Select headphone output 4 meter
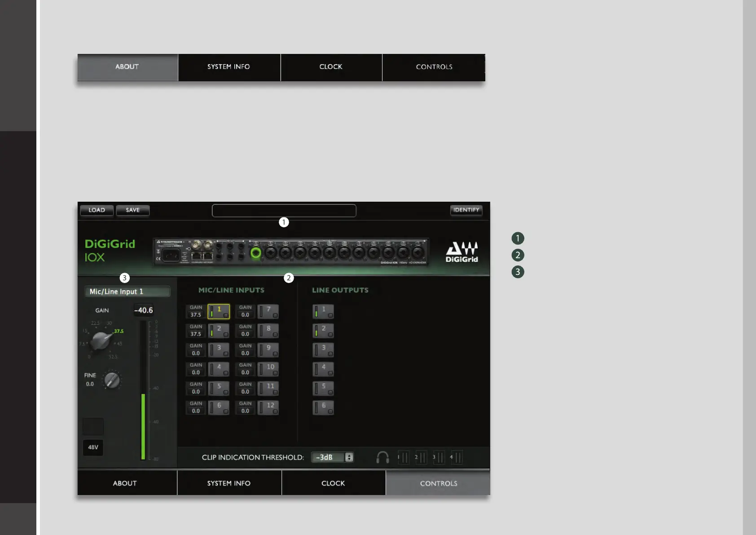 pos(456,457)
